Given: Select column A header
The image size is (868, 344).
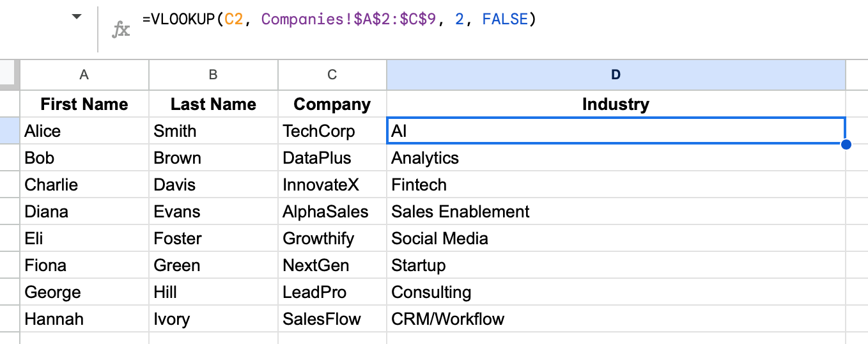Looking at the screenshot, I should point(84,75).
